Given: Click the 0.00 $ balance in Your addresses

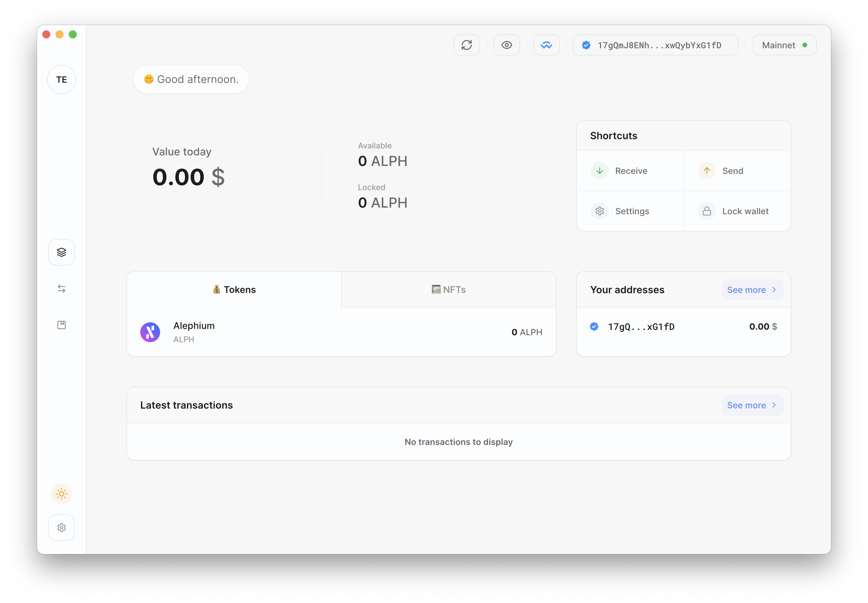Looking at the screenshot, I should click(763, 326).
